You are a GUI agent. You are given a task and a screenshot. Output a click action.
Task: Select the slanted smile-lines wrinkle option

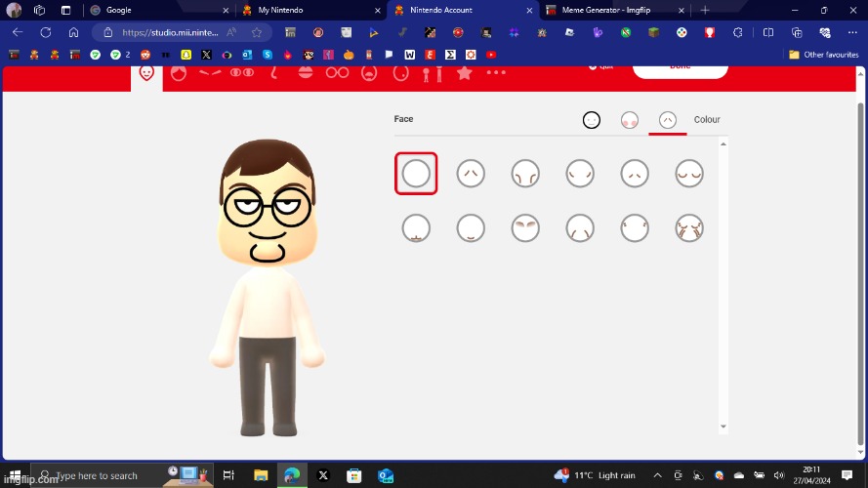(580, 228)
